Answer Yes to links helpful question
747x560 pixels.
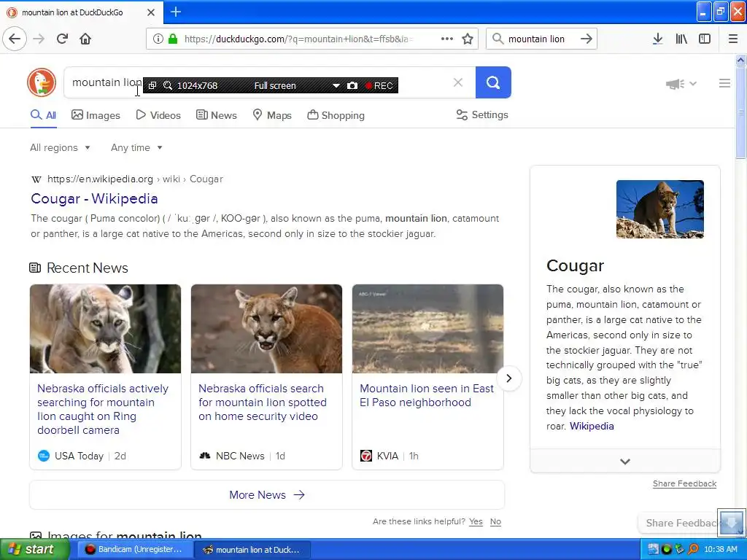coord(476,521)
